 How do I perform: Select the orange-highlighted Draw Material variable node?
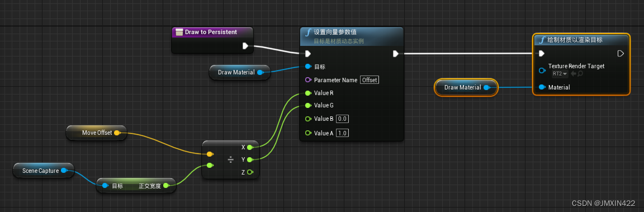[x=466, y=87]
